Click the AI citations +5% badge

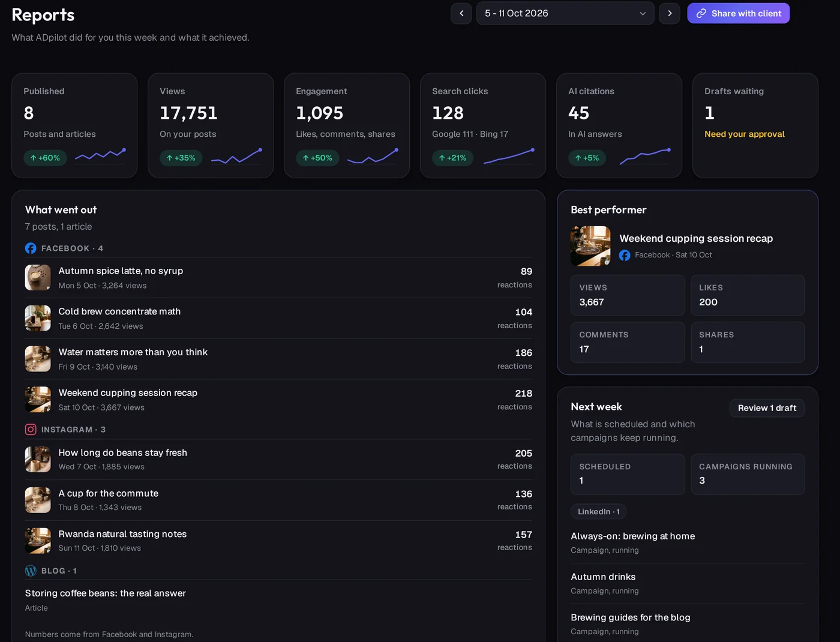[x=587, y=158]
